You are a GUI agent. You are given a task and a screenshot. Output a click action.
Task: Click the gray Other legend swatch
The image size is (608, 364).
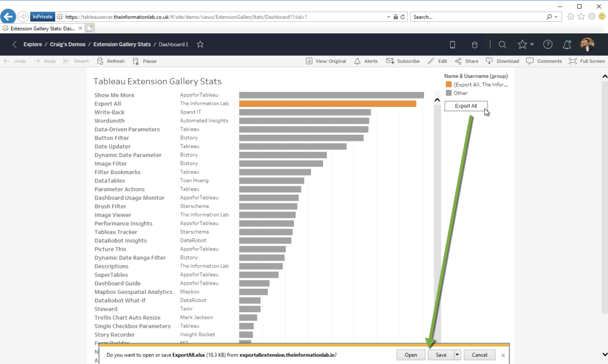449,93
